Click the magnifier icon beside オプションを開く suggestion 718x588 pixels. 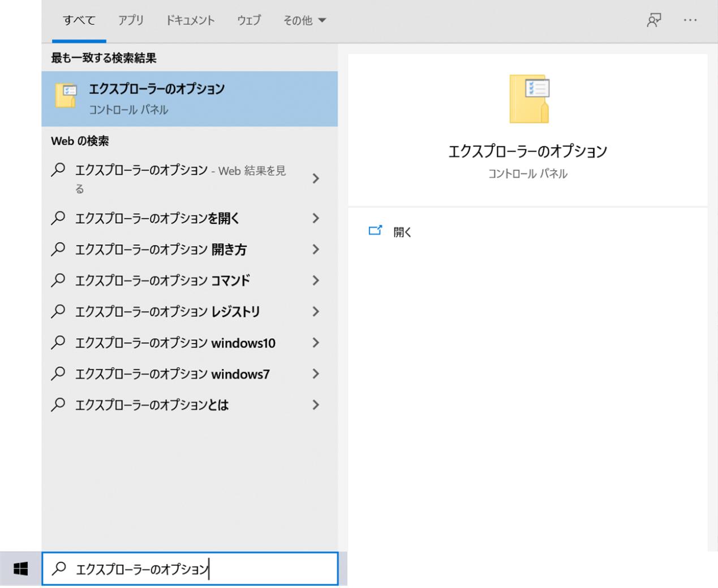[x=58, y=218]
